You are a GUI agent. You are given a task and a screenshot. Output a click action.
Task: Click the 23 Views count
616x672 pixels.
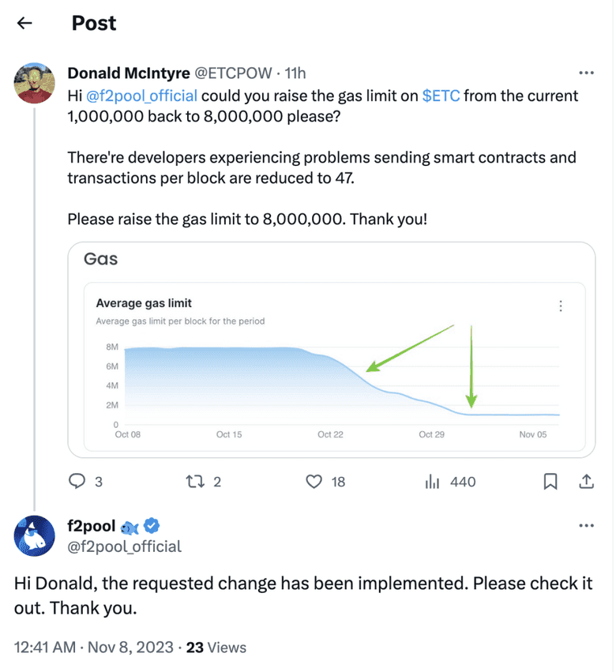pyautogui.click(x=216, y=648)
